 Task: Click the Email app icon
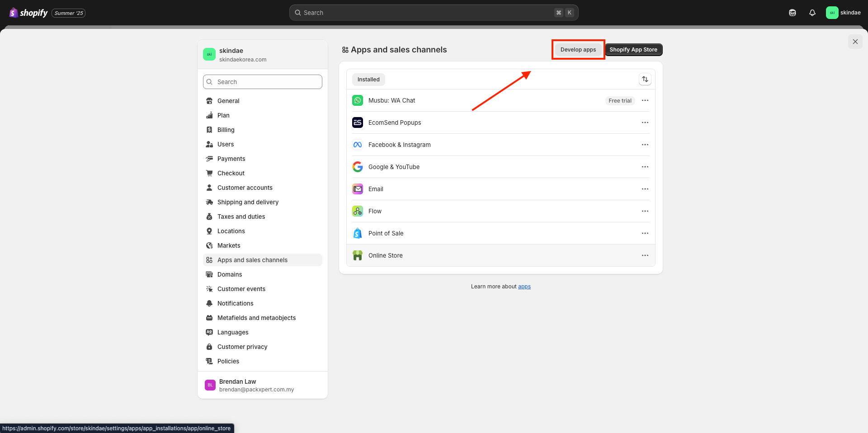click(x=358, y=189)
